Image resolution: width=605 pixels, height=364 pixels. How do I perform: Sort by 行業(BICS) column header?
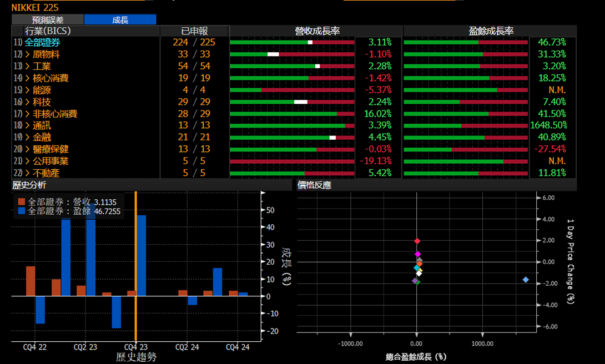(x=48, y=31)
